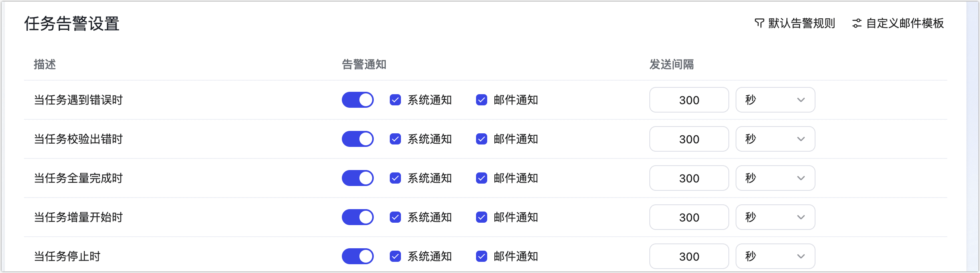Image resolution: width=980 pixels, height=273 pixels.
Task: Open 默认告警规则 settings
Action: pyautogui.click(x=801, y=23)
